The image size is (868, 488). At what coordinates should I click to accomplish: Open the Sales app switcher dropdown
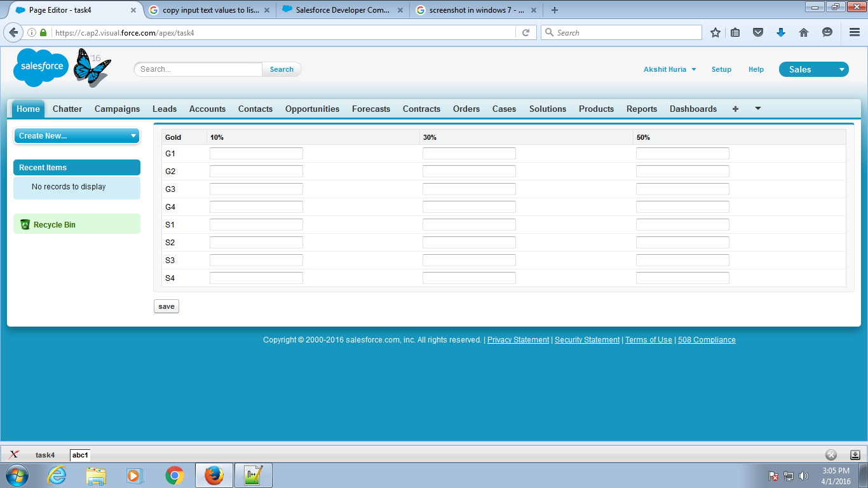[x=814, y=69]
